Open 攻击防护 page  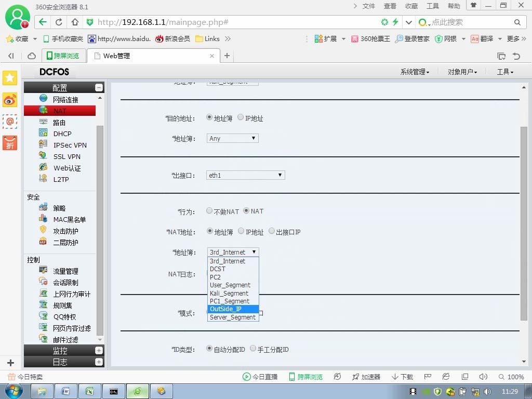[65, 231]
